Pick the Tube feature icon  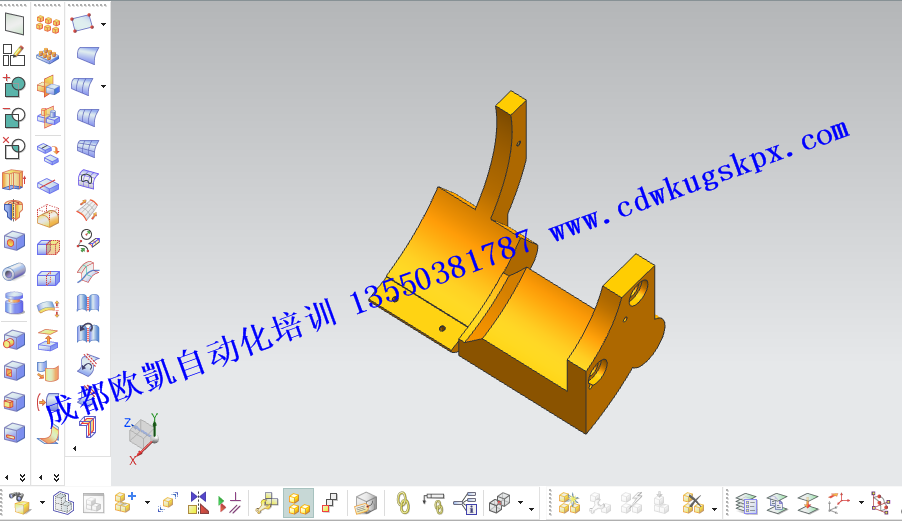tap(14, 272)
